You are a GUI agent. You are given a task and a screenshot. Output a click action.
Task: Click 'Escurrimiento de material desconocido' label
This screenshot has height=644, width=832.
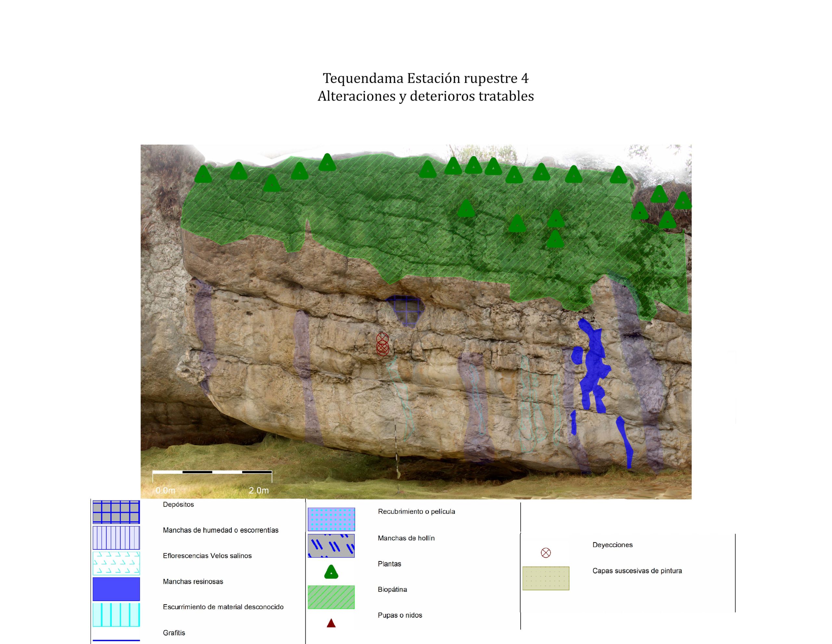(223, 607)
